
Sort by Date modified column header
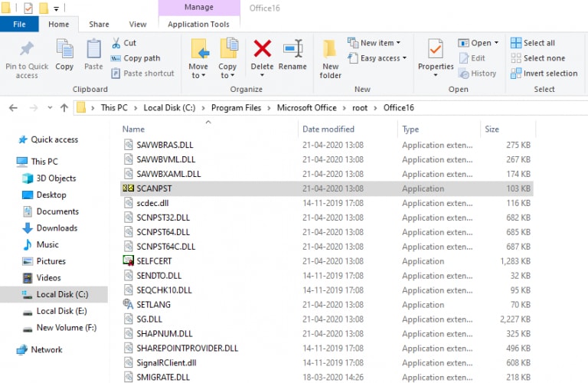328,129
